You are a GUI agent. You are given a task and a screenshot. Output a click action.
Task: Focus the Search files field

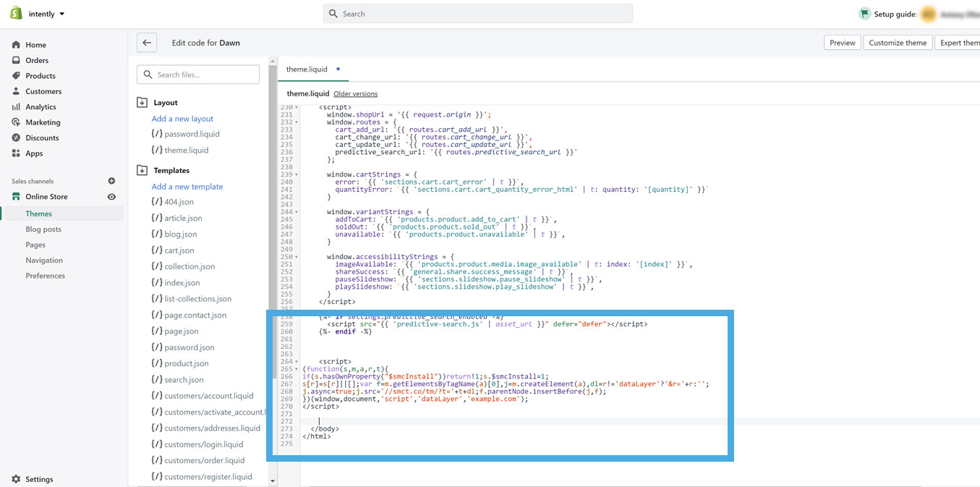click(x=198, y=75)
